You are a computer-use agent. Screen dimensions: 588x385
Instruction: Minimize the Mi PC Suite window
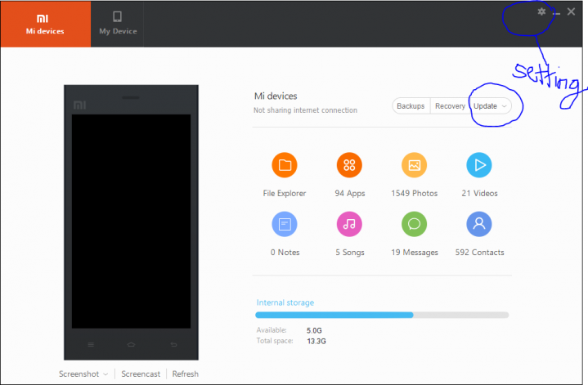556,13
